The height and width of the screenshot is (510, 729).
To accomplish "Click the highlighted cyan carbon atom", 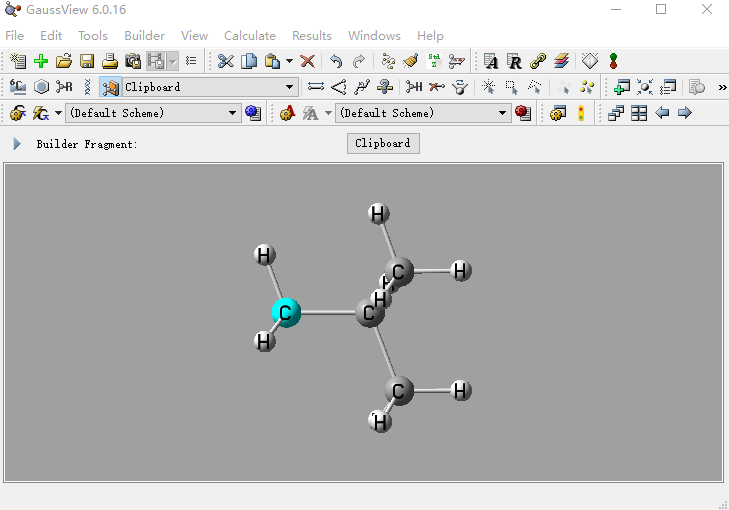I will point(285,312).
